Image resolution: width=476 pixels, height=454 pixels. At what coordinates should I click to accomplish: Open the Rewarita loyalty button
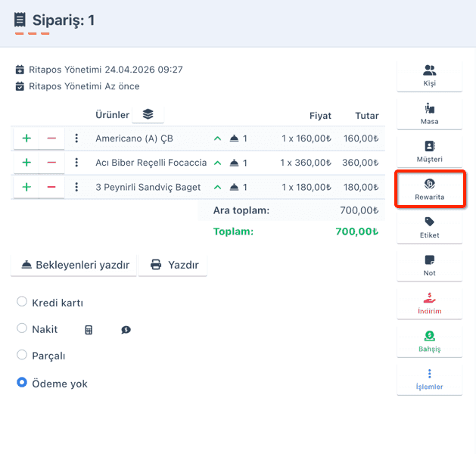(x=429, y=190)
